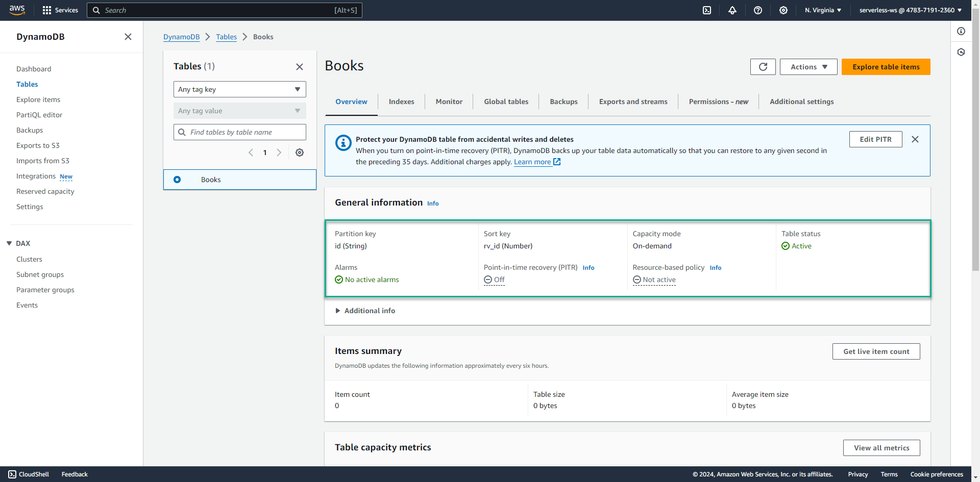This screenshot has height=482, width=980.
Task: Open the Actions dropdown menu
Action: point(808,67)
